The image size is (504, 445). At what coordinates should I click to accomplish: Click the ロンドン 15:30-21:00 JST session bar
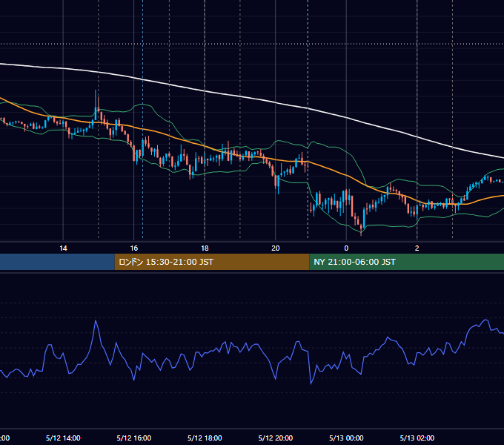coord(212,262)
